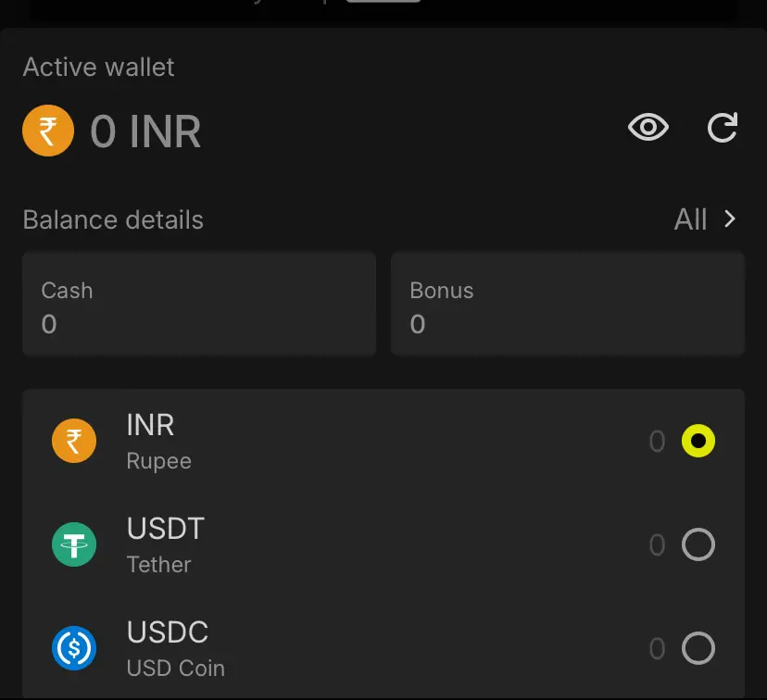Click the USD Coin subtitle text

pyautogui.click(x=176, y=669)
